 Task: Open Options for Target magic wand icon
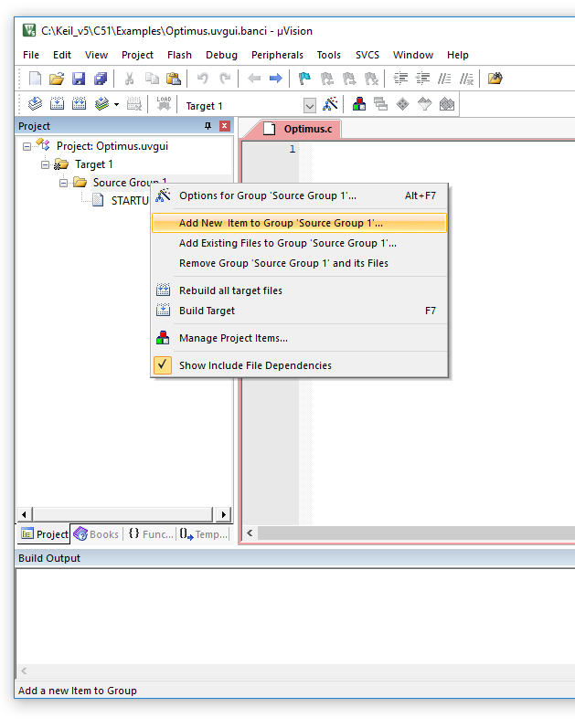pyautogui.click(x=331, y=104)
